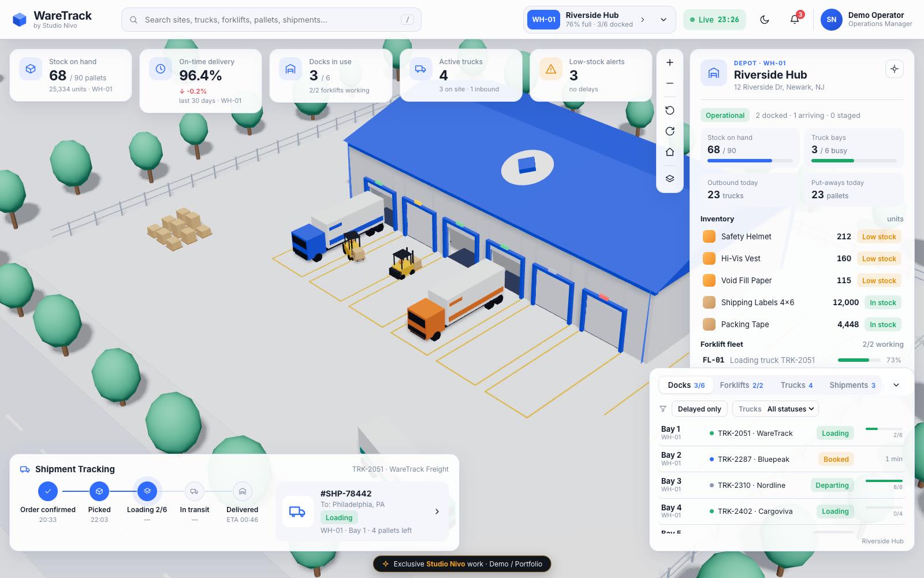Switch to the Trucks tab
This screenshot has height=578, width=924.
click(796, 385)
